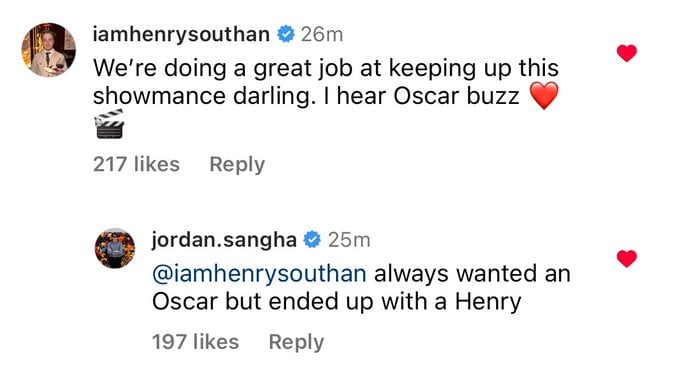Open jordan.sangha's profile picture
The height and width of the screenshot is (382, 679).
tap(115, 248)
